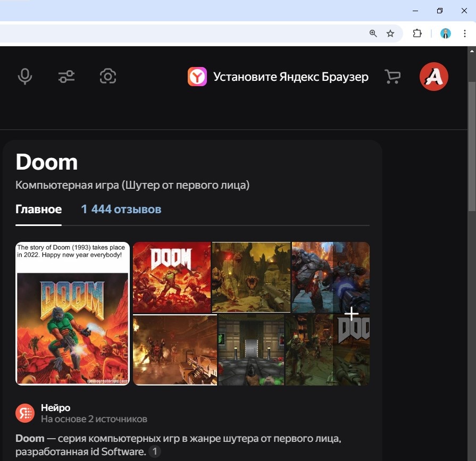Restore down the browser window

[440, 11]
